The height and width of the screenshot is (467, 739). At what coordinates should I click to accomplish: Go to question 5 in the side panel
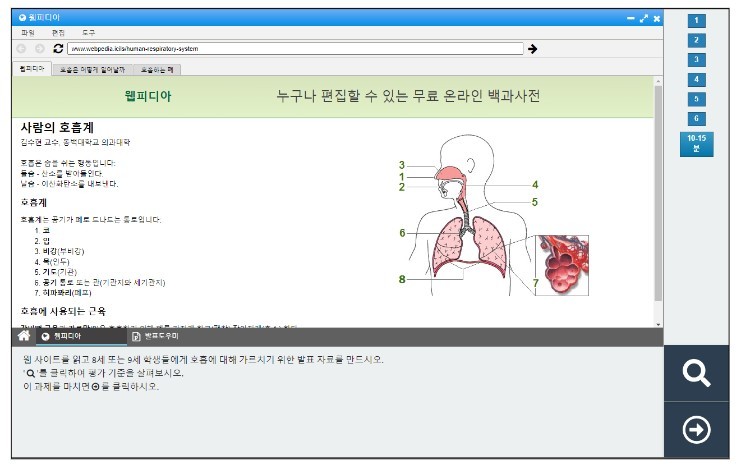coord(696,99)
